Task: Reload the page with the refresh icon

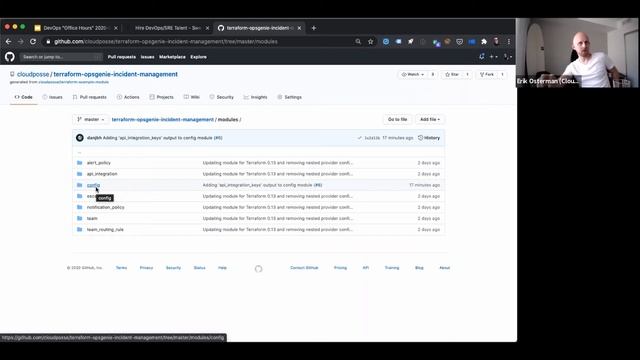Action: pos(33,42)
